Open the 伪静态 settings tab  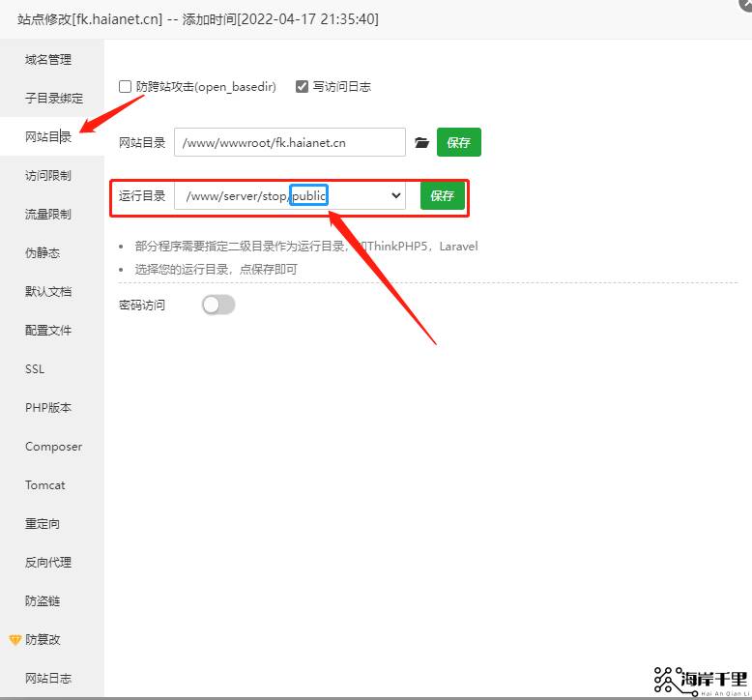(x=43, y=253)
